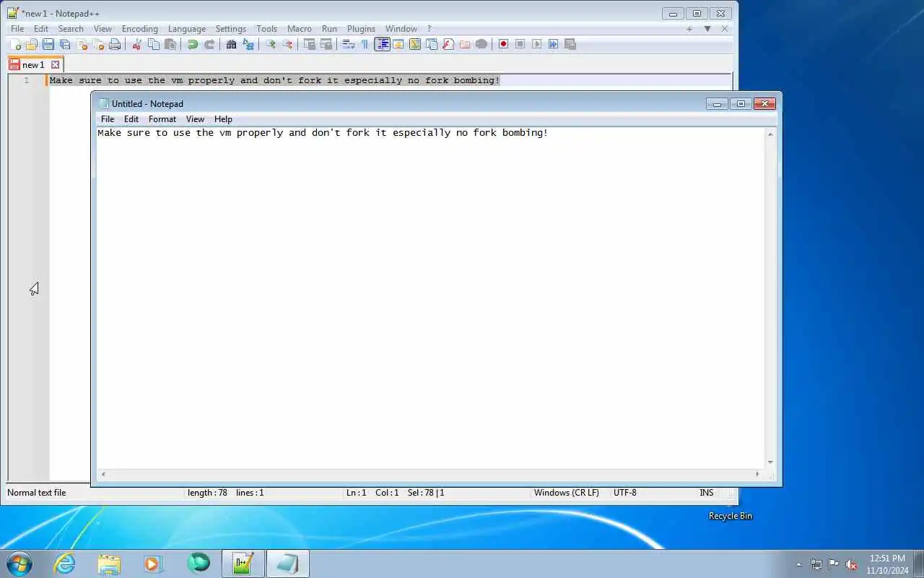This screenshot has height=578, width=924.
Task: Click Notepad's horizontal scrollbar right arrow
Action: click(x=757, y=474)
